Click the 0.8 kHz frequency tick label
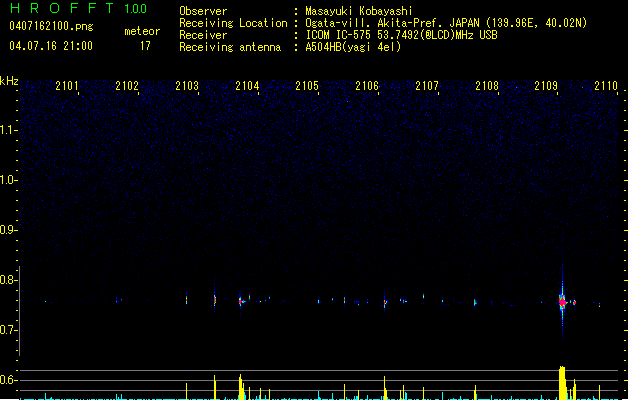629x400 pixels. click(x=8, y=280)
